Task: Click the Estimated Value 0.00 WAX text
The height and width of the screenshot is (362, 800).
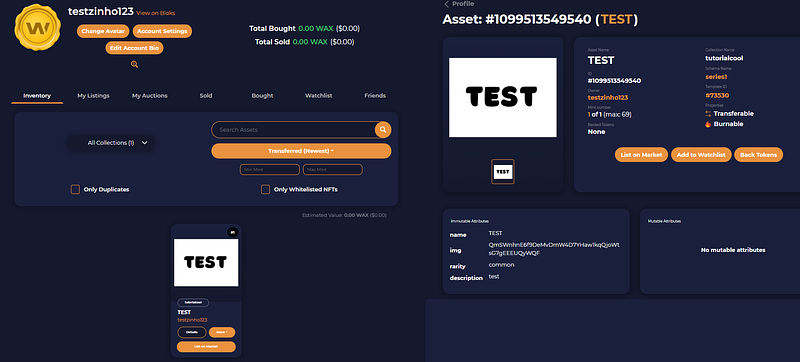Action: click(x=344, y=215)
